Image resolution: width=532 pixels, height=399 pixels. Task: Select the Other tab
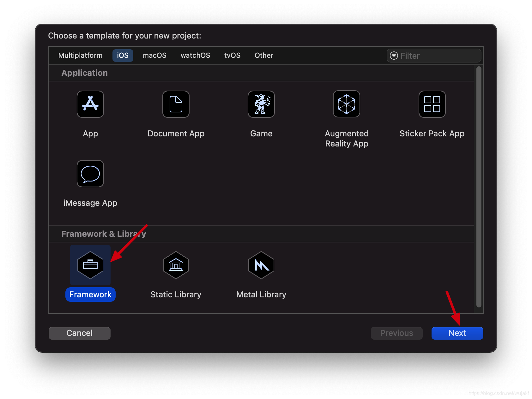click(264, 56)
